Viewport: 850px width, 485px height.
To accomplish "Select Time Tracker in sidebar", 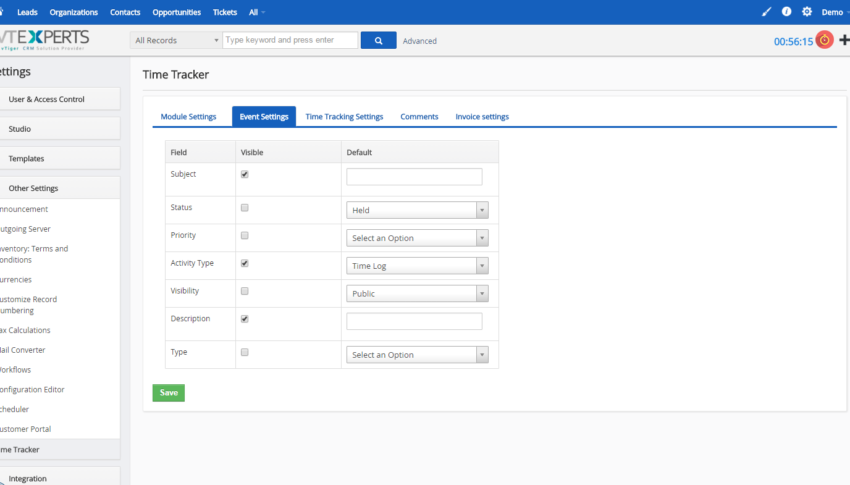I will 60,449.
